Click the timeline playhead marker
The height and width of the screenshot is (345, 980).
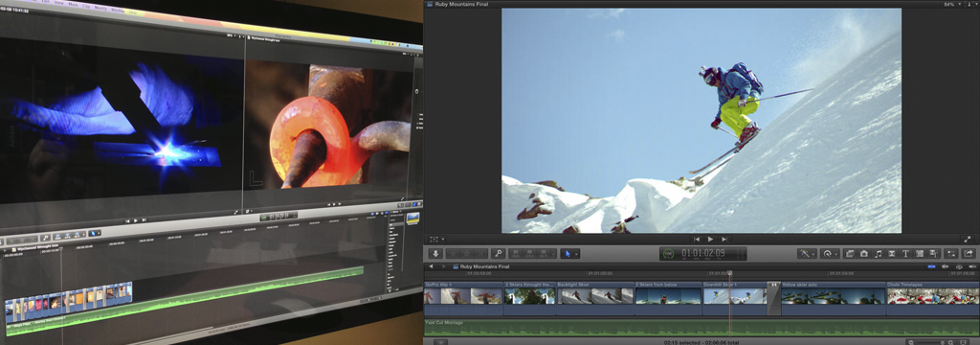pyautogui.click(x=729, y=273)
